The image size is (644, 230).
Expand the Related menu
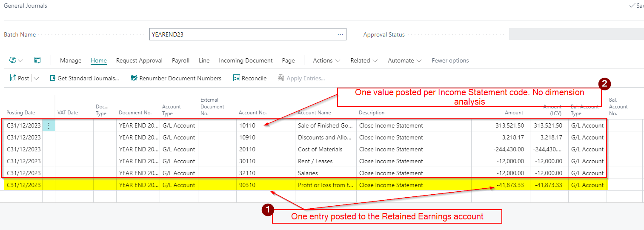[x=364, y=60]
